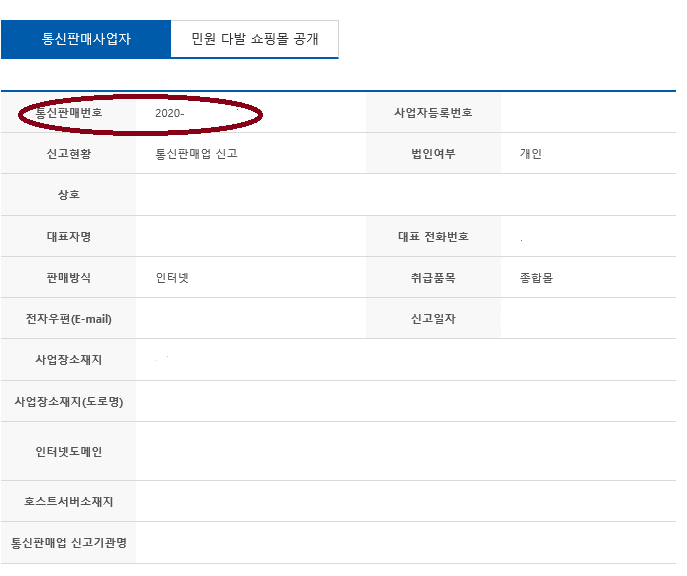The height and width of the screenshot is (576, 687).
Task: Click the 판매방식 label
Action: point(69,278)
